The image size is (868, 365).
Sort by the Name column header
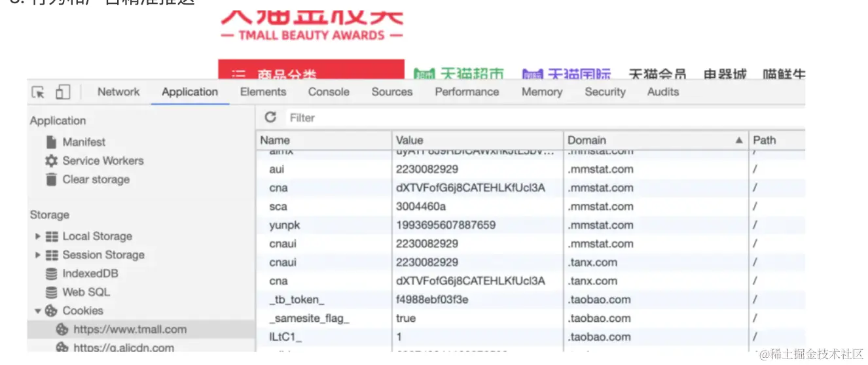click(324, 140)
